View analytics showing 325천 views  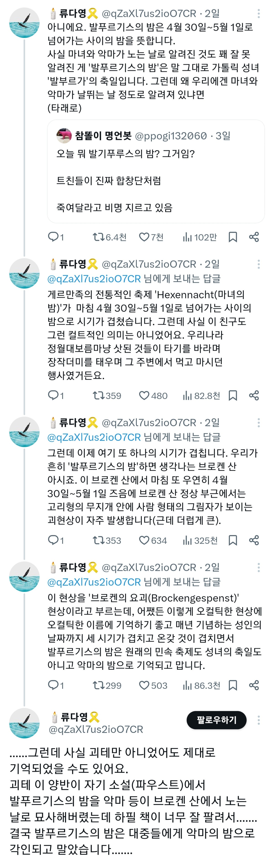point(200,540)
